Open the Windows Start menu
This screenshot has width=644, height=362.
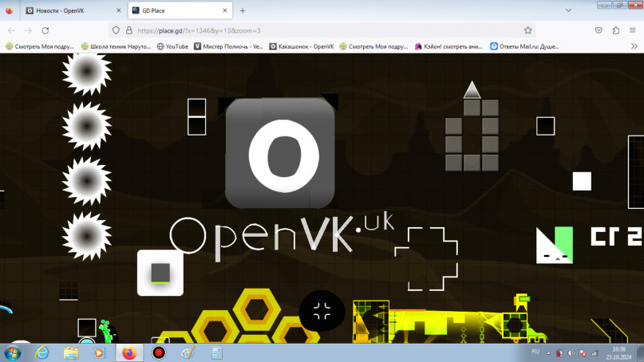(x=12, y=353)
